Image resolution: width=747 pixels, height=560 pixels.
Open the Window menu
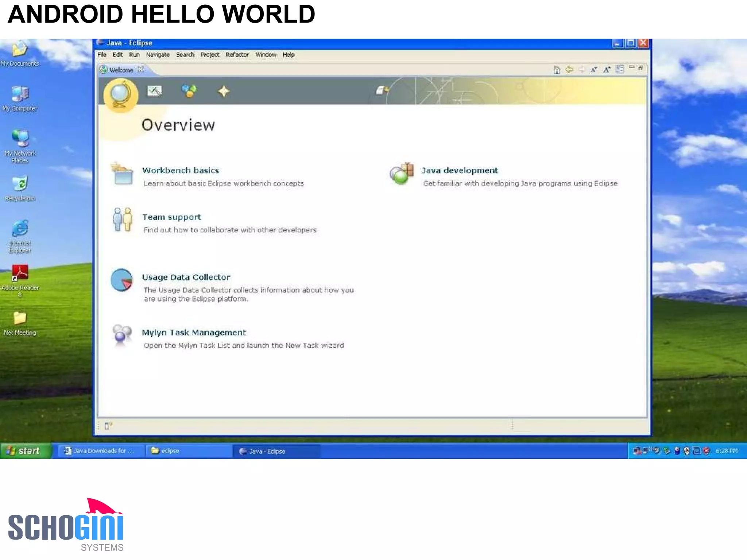click(x=266, y=55)
